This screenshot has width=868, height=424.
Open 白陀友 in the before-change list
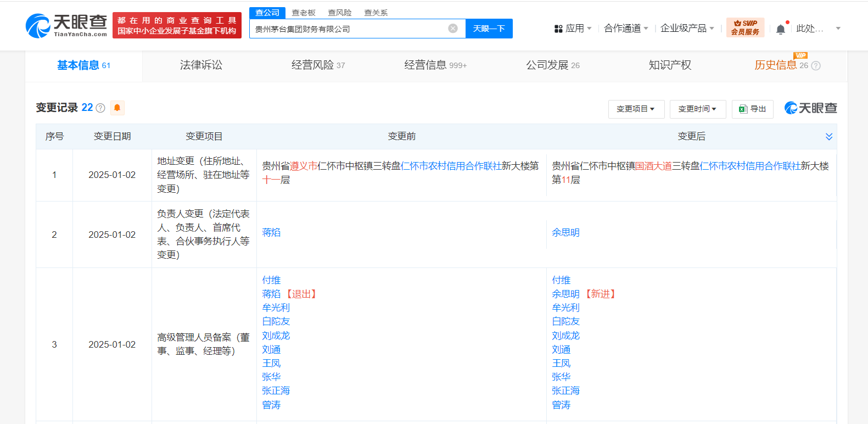tap(276, 322)
